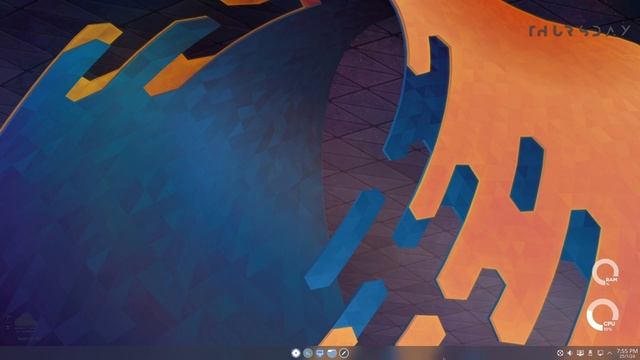Open the white circular launcher icon in the dock
640x360 pixels.
(x=296, y=353)
